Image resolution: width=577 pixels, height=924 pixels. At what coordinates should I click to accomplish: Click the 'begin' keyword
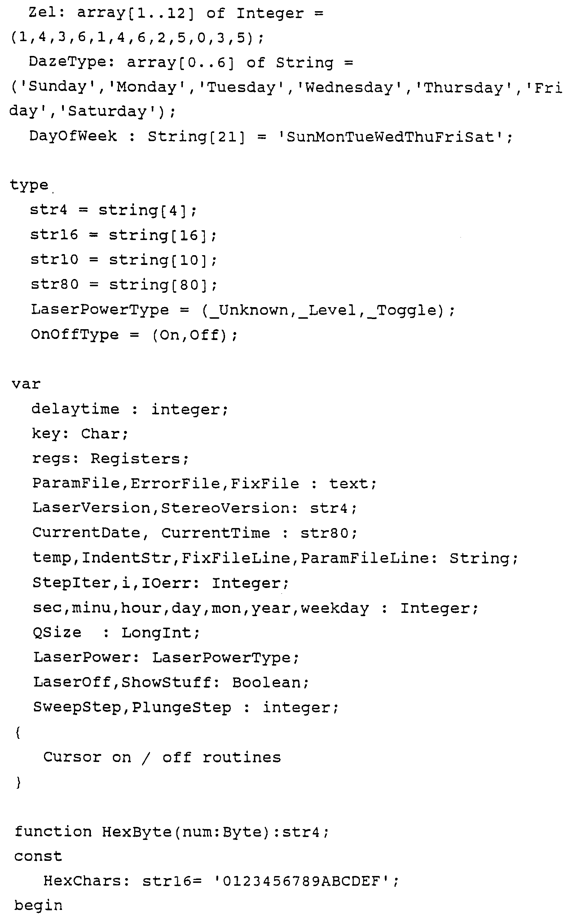coord(38,906)
